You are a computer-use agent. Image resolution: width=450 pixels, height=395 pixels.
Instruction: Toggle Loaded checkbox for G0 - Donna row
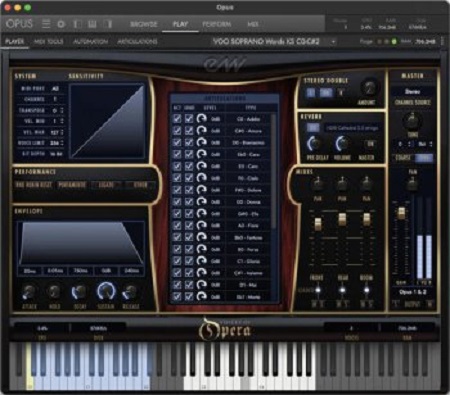(189, 202)
